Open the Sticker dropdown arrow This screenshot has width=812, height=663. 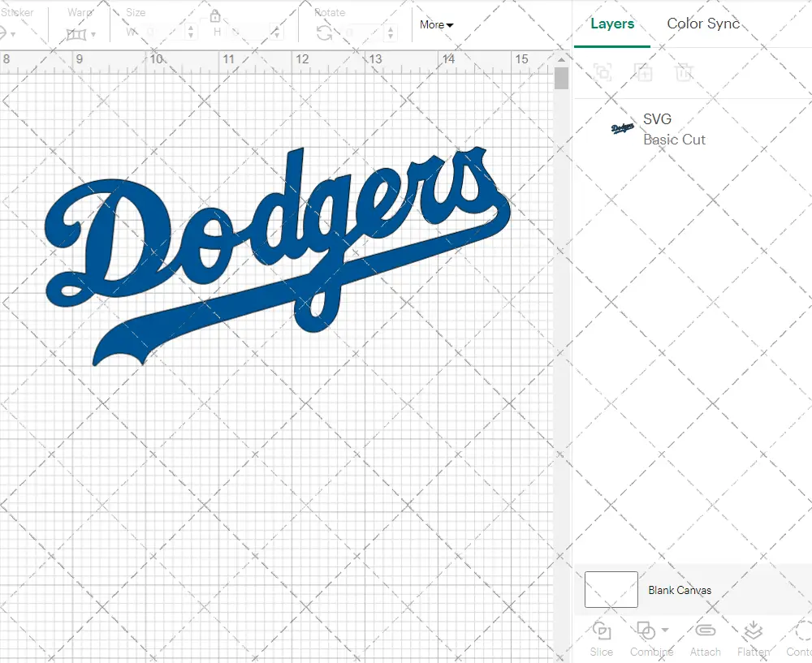(13, 35)
